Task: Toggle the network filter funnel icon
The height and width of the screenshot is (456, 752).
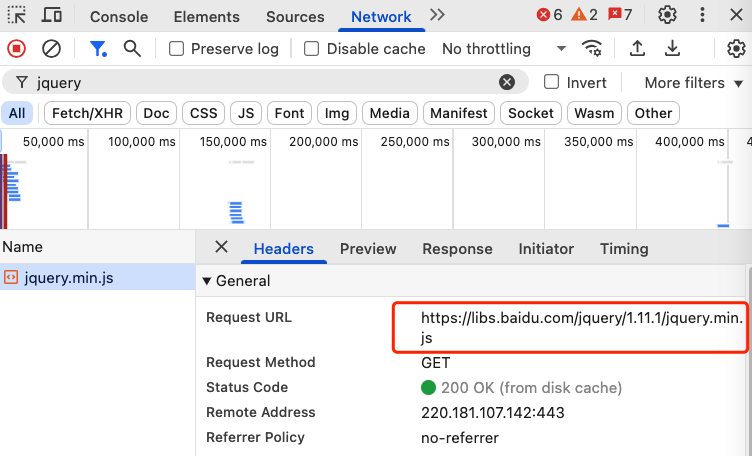Action: coord(97,48)
